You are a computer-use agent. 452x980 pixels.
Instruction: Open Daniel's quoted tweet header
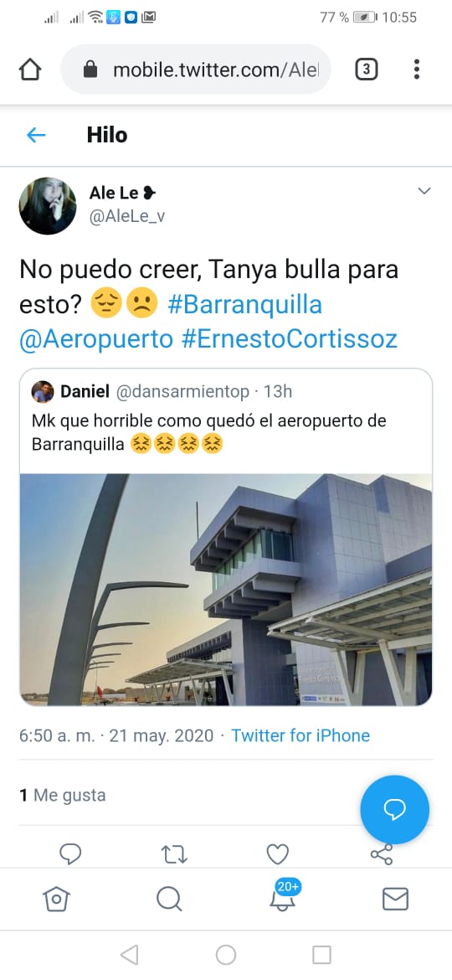[162, 392]
